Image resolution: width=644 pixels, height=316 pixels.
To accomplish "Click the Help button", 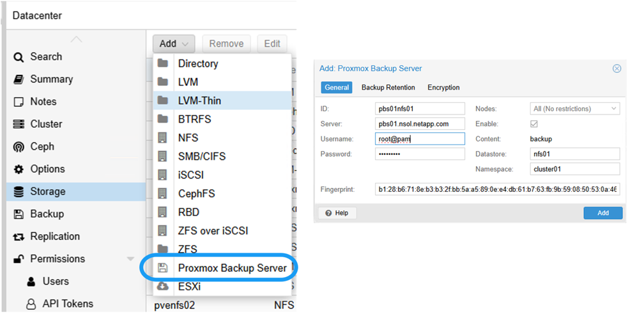I will [x=337, y=213].
